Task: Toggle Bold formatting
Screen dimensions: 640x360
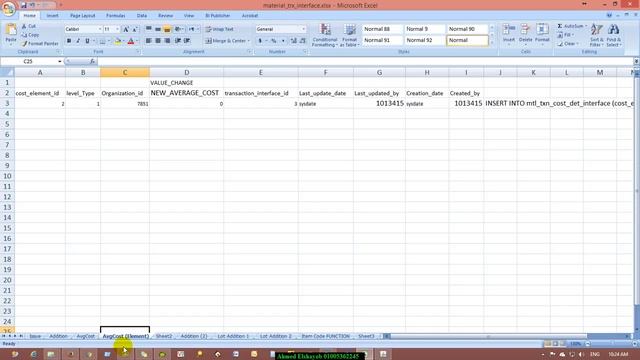Action: [69, 41]
